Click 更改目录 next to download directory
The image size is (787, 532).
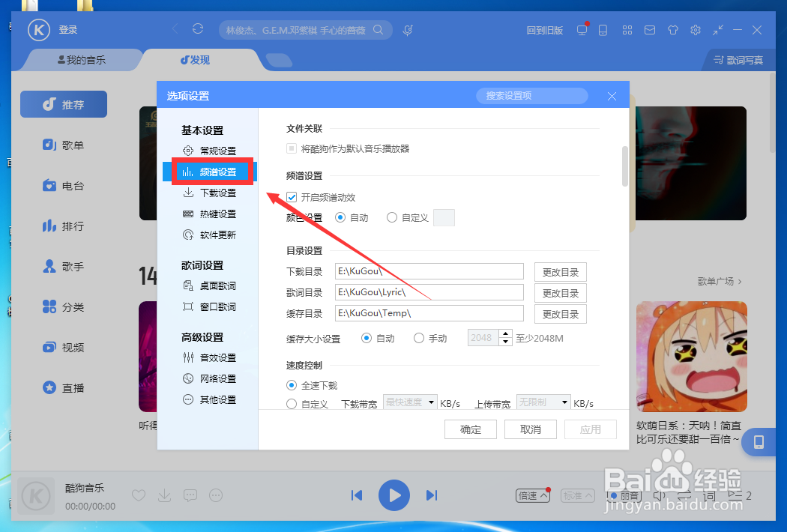560,271
